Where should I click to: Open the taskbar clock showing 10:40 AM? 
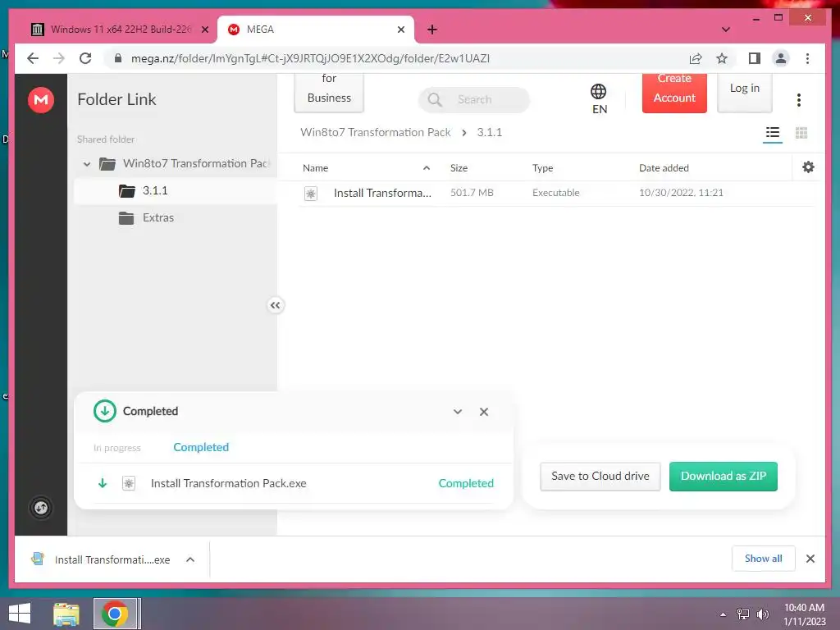tap(804, 614)
